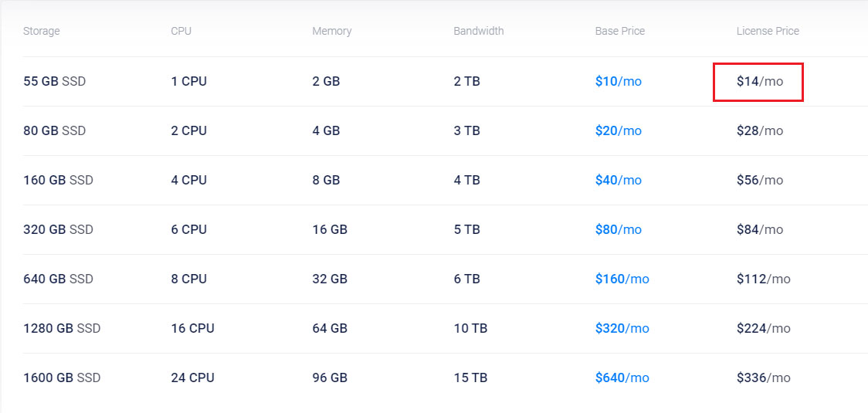Select the 80 GB SSD storage cell
Viewport: 868px width, 413px height.
pos(55,130)
